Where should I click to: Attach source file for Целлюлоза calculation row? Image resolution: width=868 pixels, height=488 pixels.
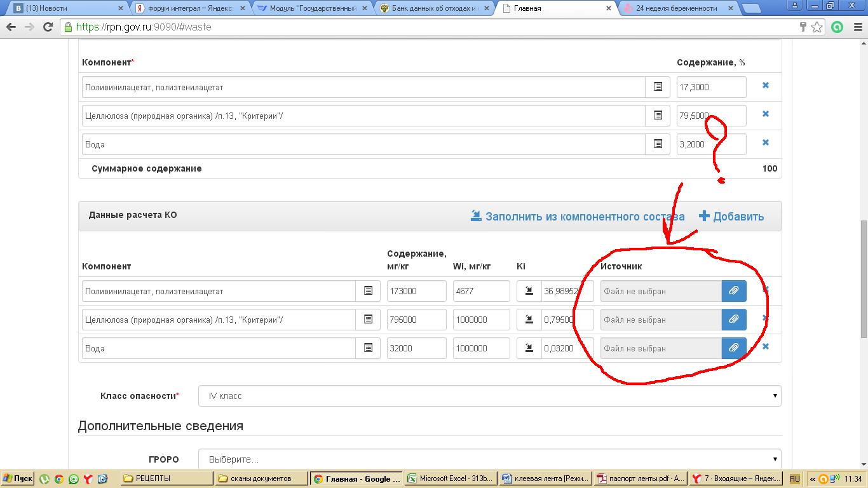733,320
